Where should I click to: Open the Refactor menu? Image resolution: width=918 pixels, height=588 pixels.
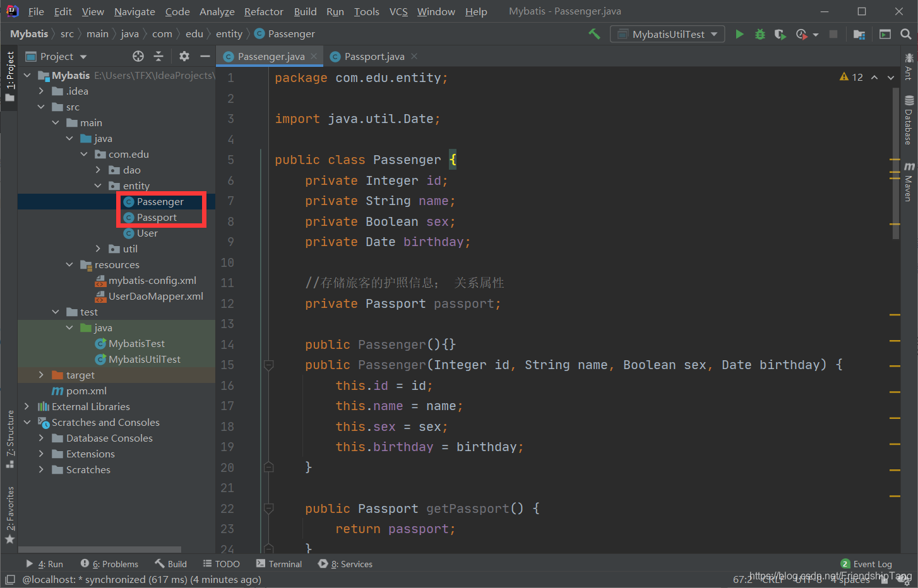[x=264, y=11]
